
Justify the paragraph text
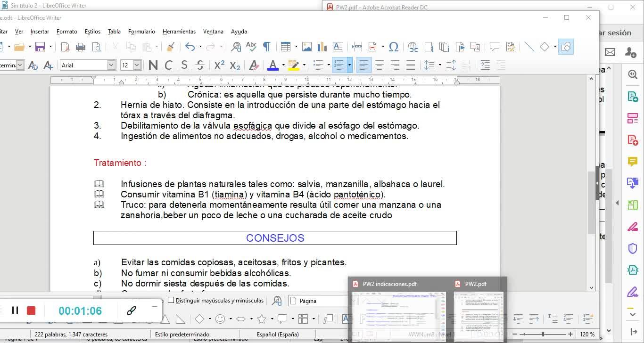(411, 65)
